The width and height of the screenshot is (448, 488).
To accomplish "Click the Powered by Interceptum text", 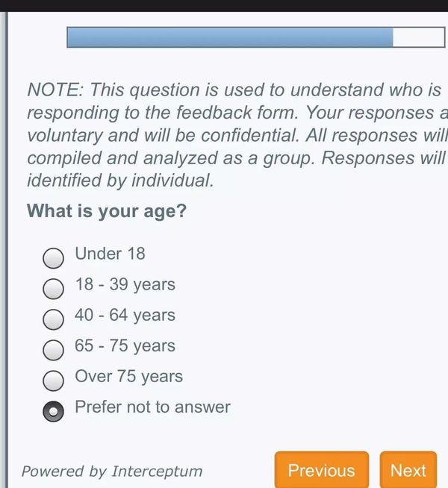I will 112,471.
